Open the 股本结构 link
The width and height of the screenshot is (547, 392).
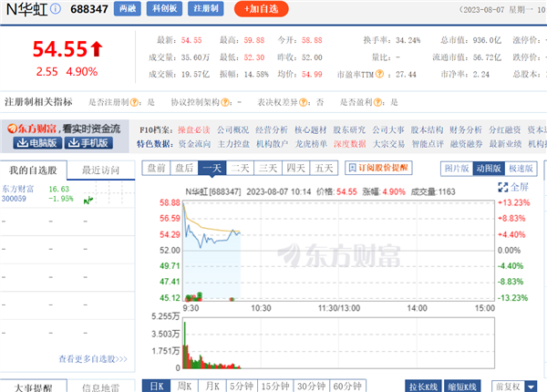pos(427,130)
